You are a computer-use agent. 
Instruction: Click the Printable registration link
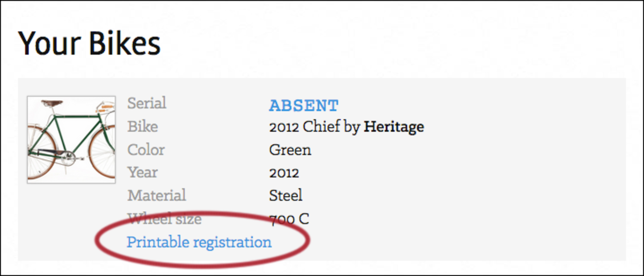pyautogui.click(x=199, y=242)
